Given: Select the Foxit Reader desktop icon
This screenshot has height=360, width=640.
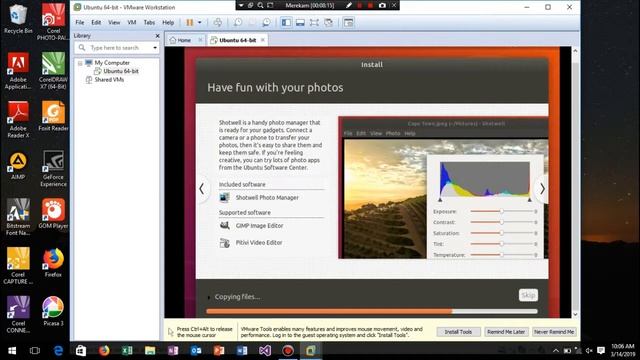Looking at the screenshot, I should tap(53, 116).
